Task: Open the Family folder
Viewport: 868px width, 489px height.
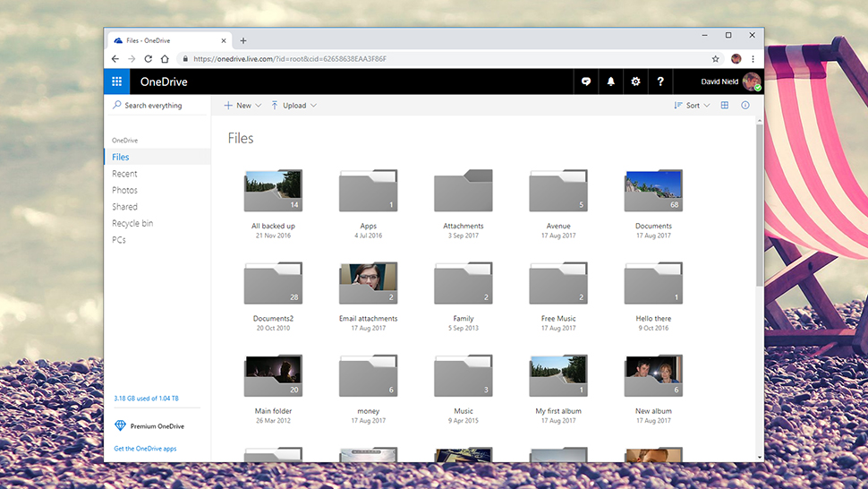Action: [x=464, y=283]
